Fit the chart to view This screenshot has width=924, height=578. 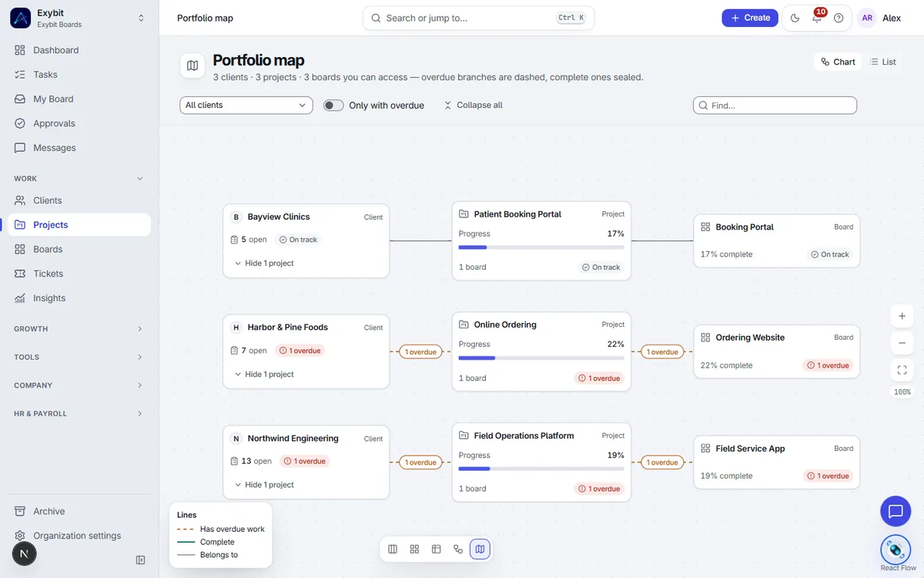point(902,370)
